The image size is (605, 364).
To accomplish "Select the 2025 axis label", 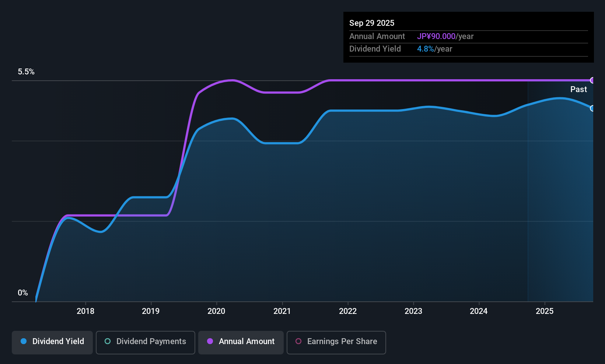I will (545, 311).
